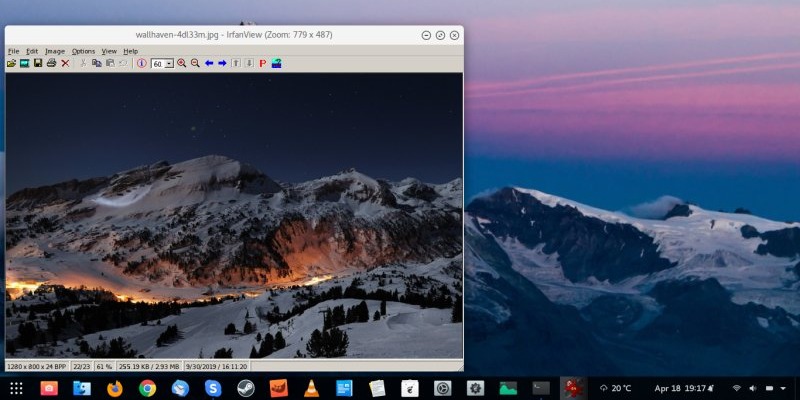The width and height of the screenshot is (800, 400).
Task: Open IrfanView properties via the red P icon
Action: [x=263, y=63]
